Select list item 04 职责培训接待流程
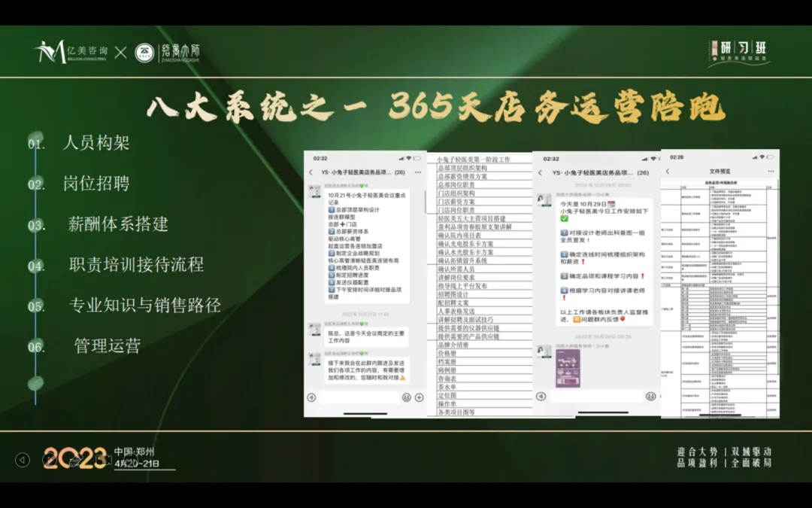812x508 pixels. coord(136,264)
